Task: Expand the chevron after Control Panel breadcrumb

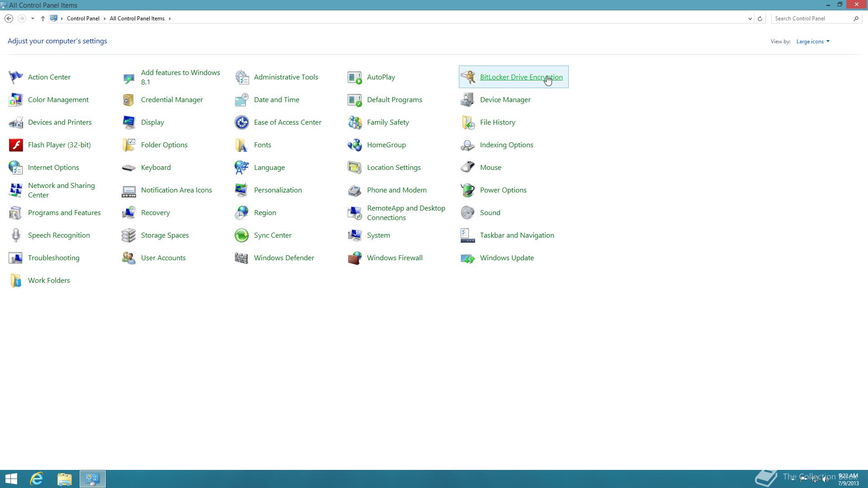Action: (x=104, y=19)
